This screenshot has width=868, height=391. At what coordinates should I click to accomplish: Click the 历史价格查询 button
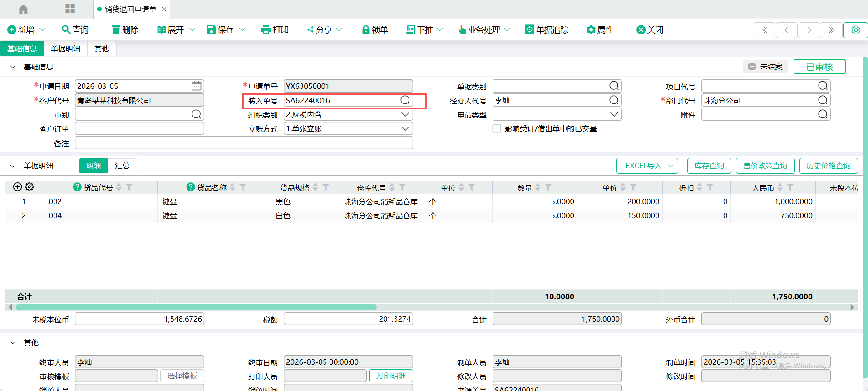828,166
